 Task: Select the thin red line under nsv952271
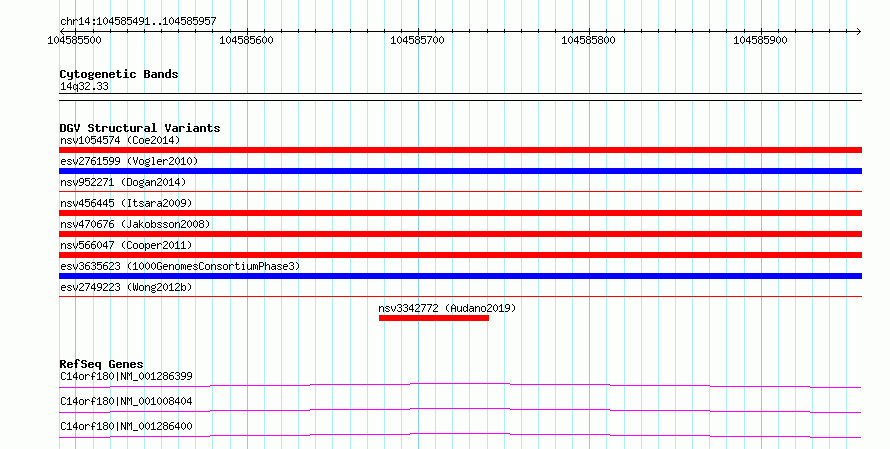[460, 192]
